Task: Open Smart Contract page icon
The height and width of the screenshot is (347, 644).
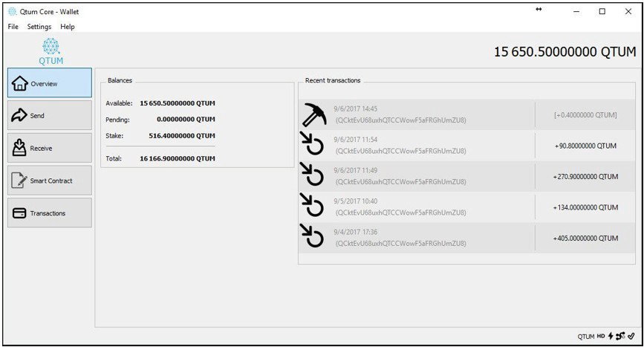Action: pos(19,181)
